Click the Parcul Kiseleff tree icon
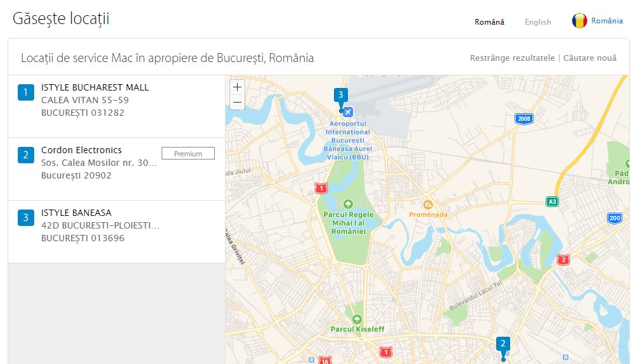This screenshot has height=364, width=635. (x=357, y=319)
